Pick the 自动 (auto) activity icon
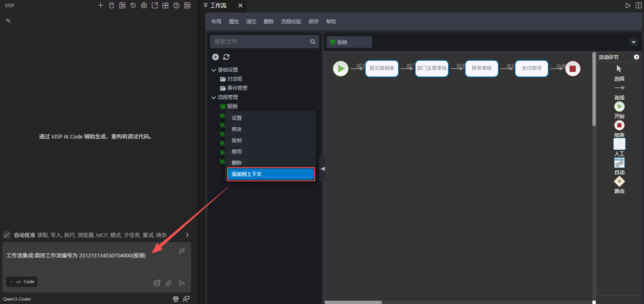This screenshot has height=304, width=644. 619,163
